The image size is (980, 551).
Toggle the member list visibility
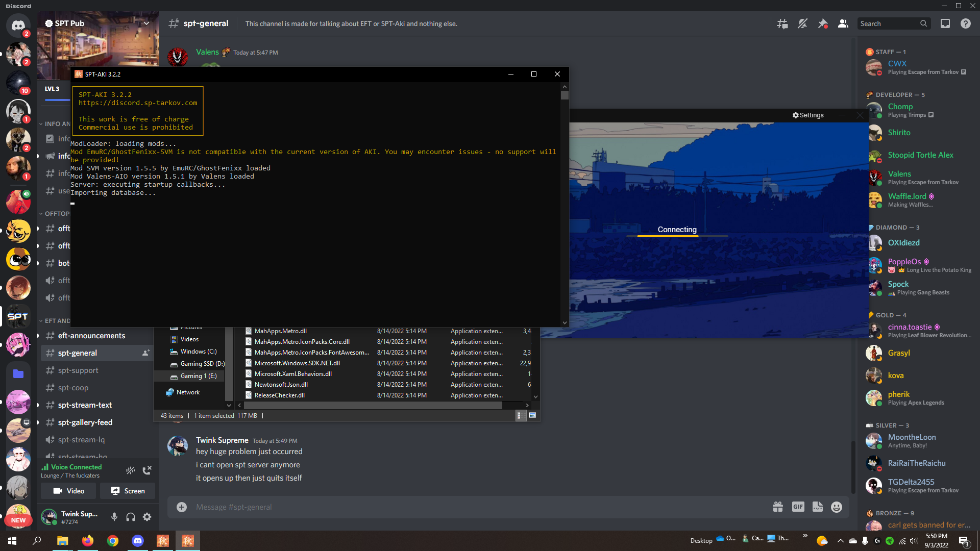click(x=843, y=23)
